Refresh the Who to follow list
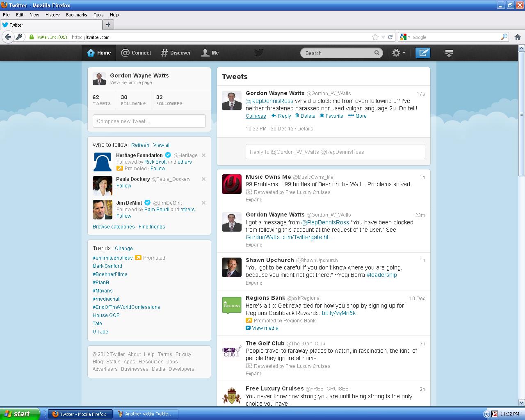Image resolution: width=525 pixels, height=420 pixels. tap(140, 145)
